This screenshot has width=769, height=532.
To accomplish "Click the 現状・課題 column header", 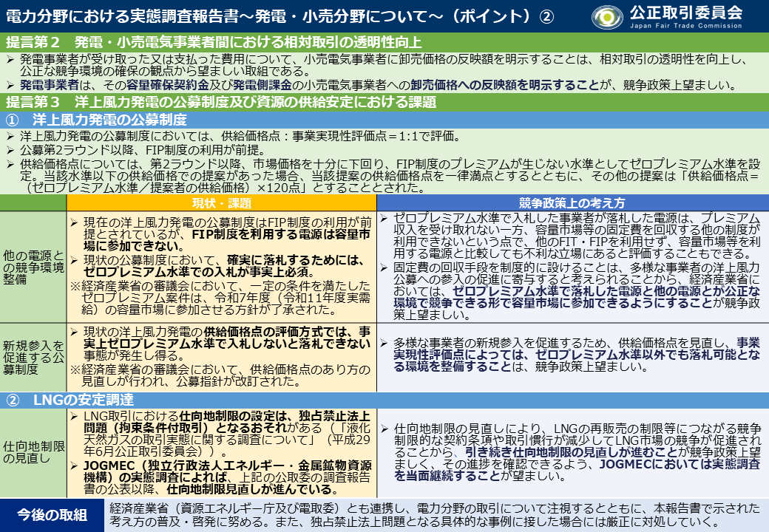I will (x=222, y=202).
